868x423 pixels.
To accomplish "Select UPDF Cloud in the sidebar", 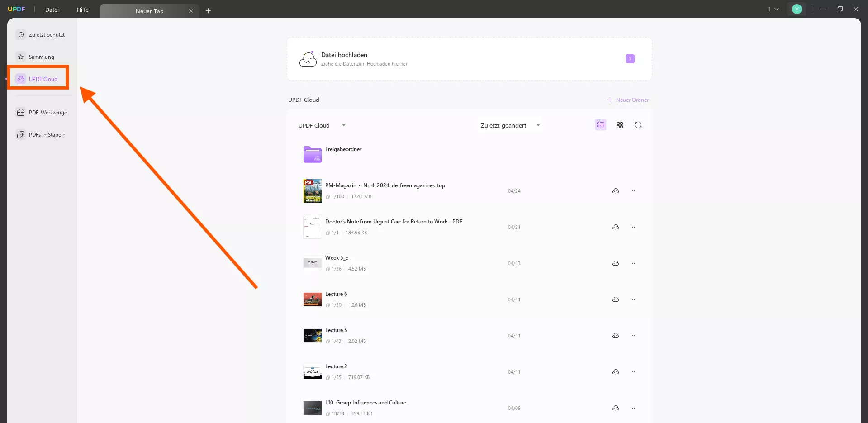I will point(38,79).
